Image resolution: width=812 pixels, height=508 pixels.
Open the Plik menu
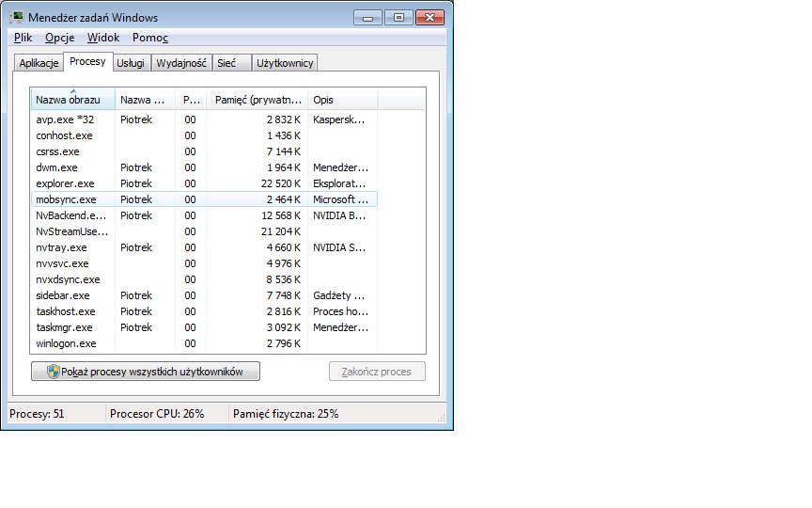click(23, 38)
